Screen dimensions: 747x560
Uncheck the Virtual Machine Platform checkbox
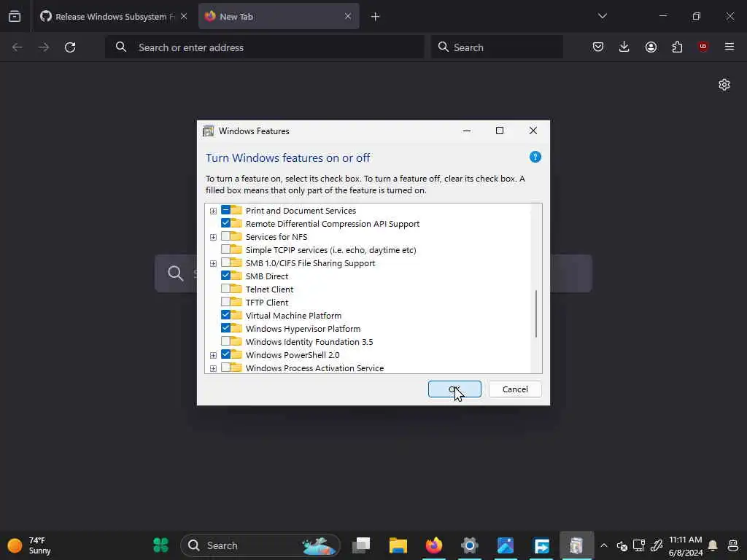[226, 315]
